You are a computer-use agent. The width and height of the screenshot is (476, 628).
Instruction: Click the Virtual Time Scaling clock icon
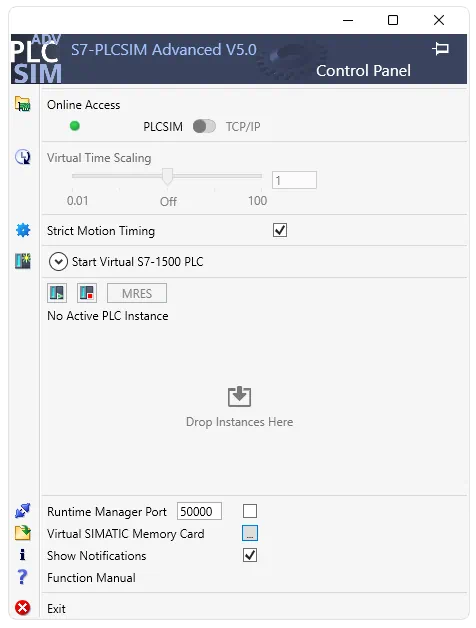[x=23, y=157]
